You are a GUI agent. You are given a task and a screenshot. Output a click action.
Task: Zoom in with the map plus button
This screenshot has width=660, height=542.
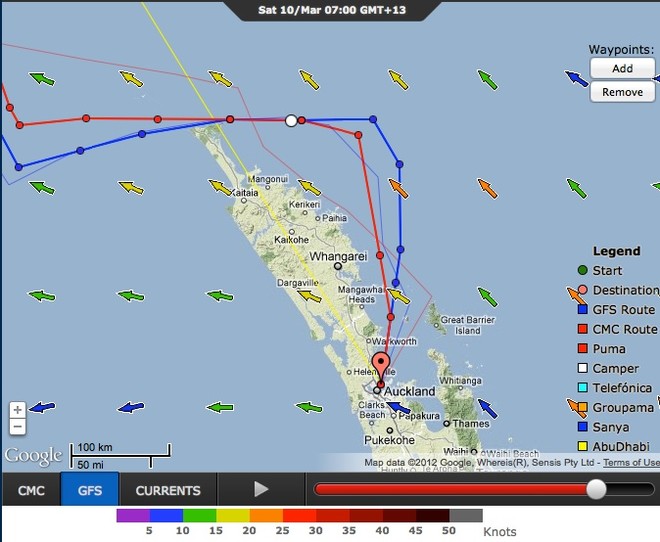pyautogui.click(x=17, y=409)
